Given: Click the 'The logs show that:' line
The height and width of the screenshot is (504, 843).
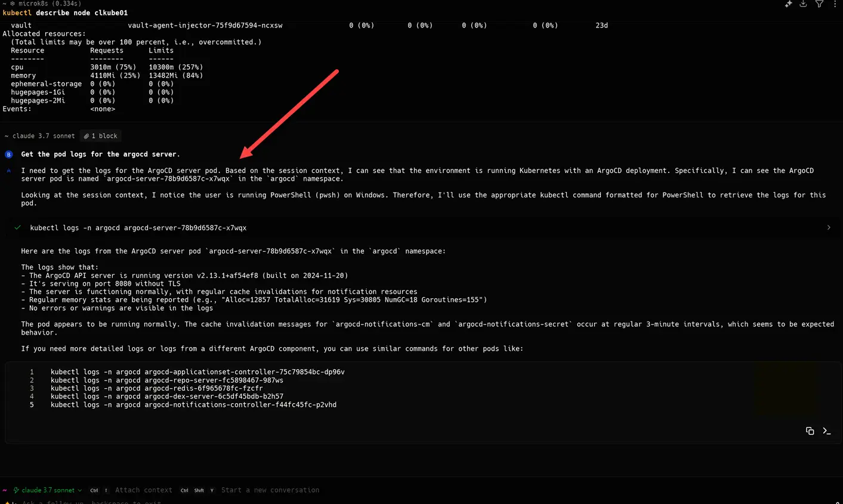Looking at the screenshot, I should [60, 268].
